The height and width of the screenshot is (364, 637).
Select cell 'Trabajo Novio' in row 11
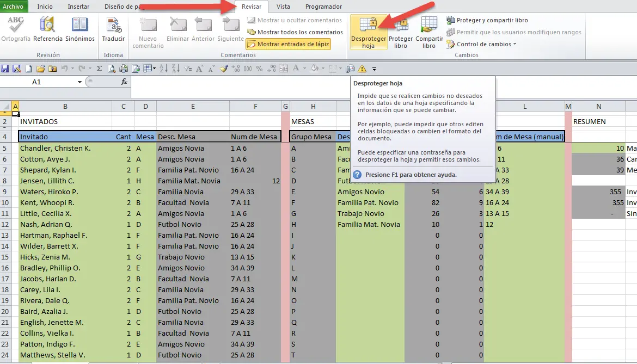[x=370, y=213]
